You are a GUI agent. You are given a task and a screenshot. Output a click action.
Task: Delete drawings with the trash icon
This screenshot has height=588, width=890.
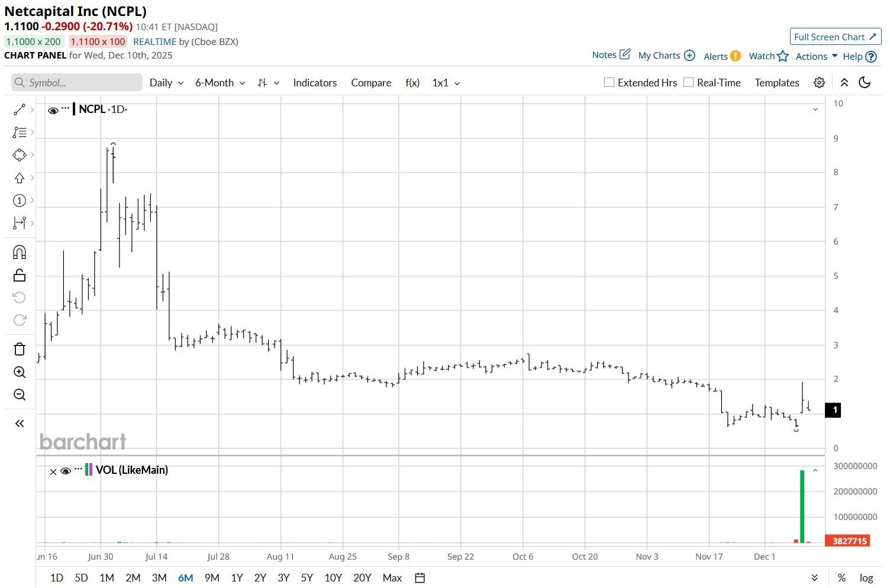[x=20, y=349]
